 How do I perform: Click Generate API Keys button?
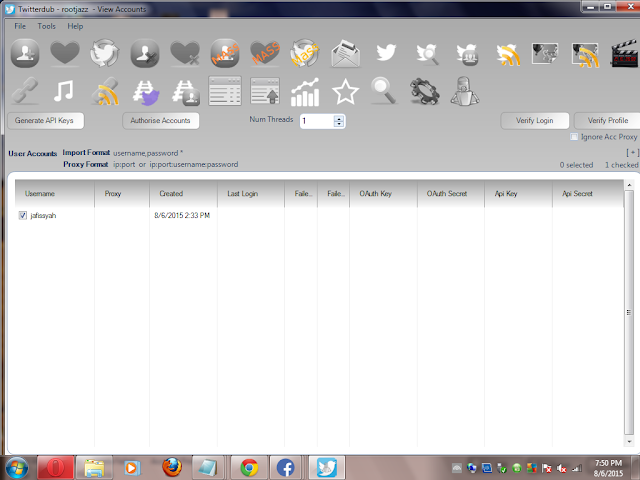[46, 120]
